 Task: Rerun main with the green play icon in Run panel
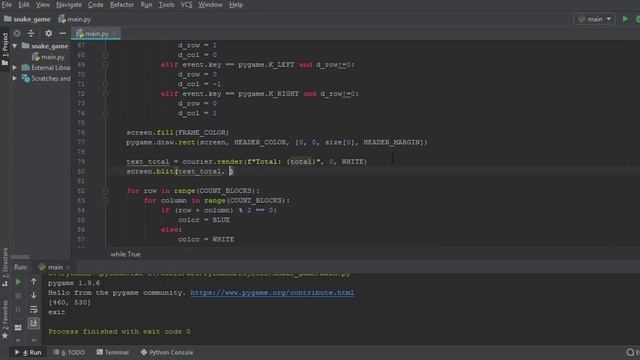18,282
